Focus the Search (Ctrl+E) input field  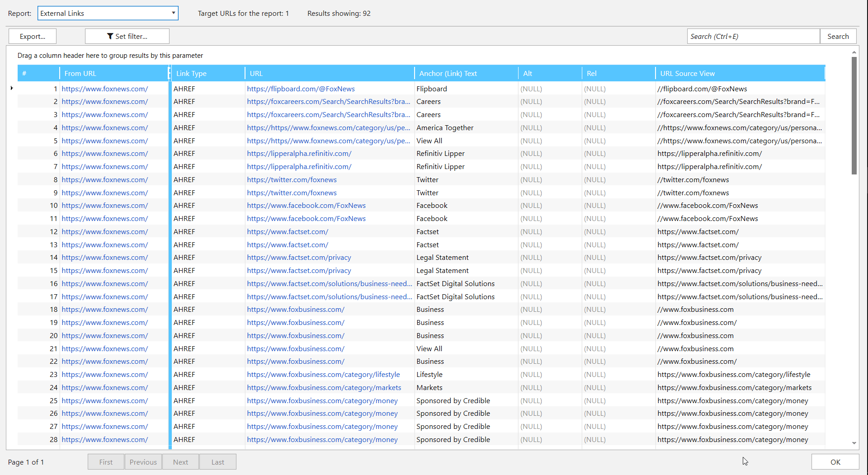753,36
